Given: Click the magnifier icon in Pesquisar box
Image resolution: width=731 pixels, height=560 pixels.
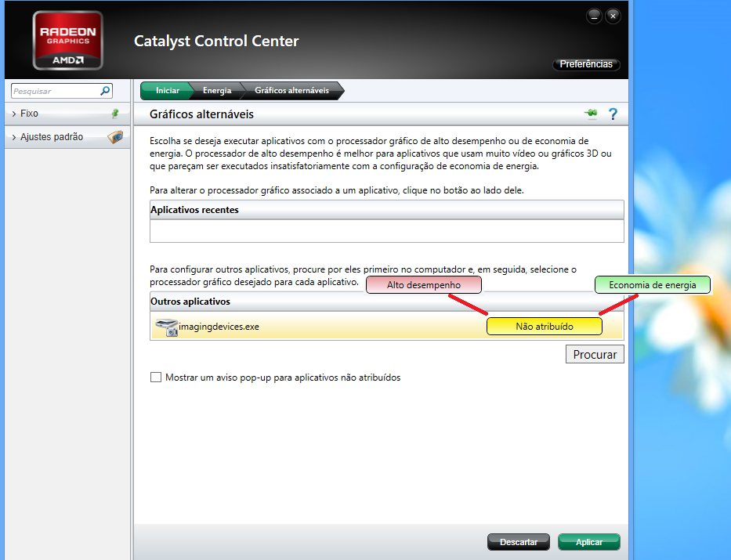Looking at the screenshot, I should coord(106,91).
